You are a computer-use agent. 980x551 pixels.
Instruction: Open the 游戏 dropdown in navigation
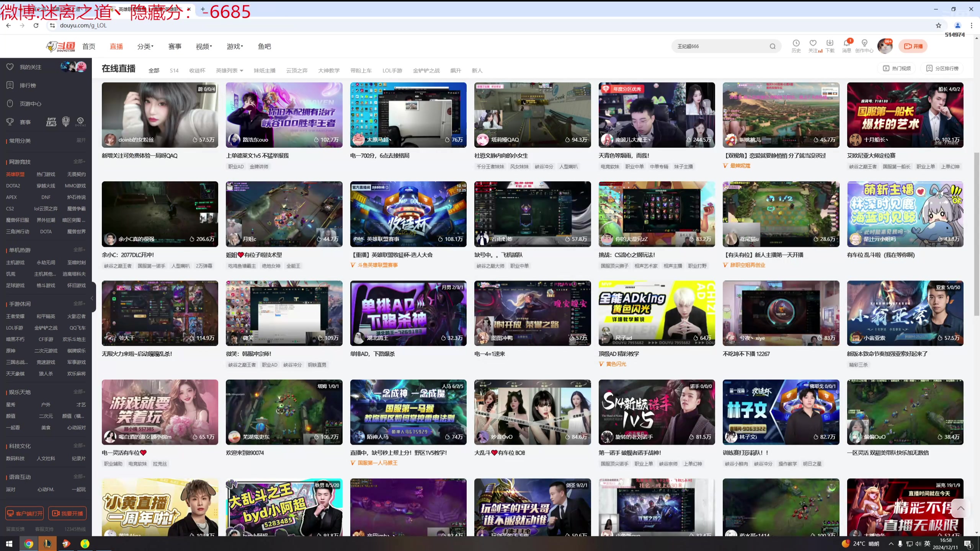point(235,46)
